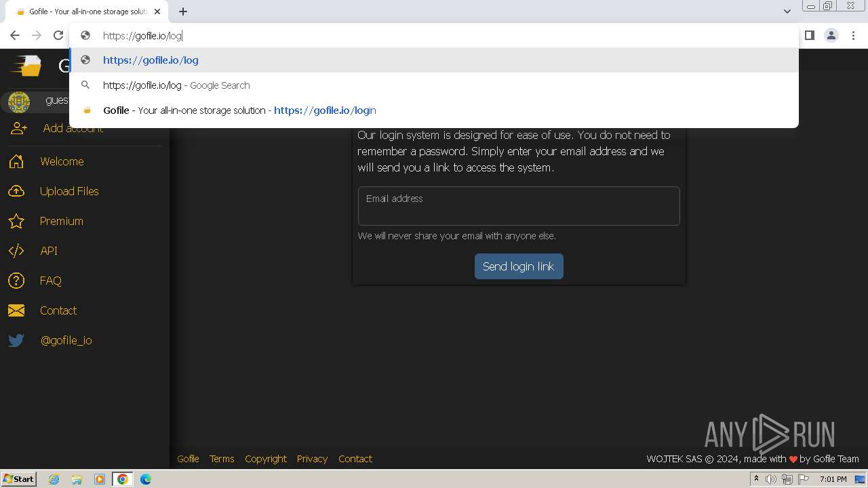
Task: Open the media player taskbar icon
Action: coord(99,479)
